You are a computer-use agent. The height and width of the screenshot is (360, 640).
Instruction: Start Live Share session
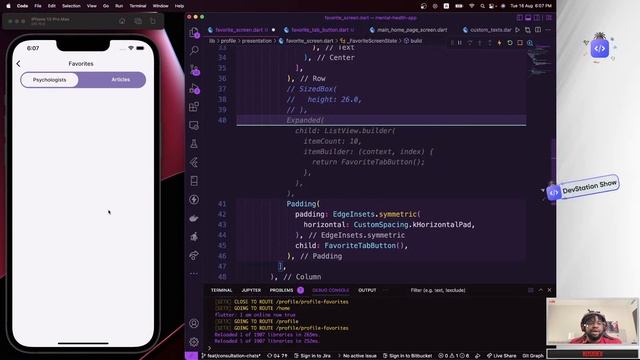501,356
